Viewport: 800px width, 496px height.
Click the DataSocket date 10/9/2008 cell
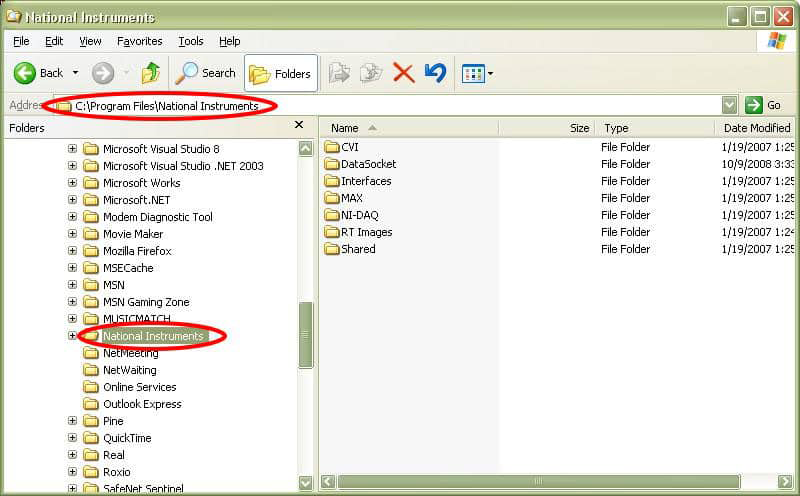758,164
